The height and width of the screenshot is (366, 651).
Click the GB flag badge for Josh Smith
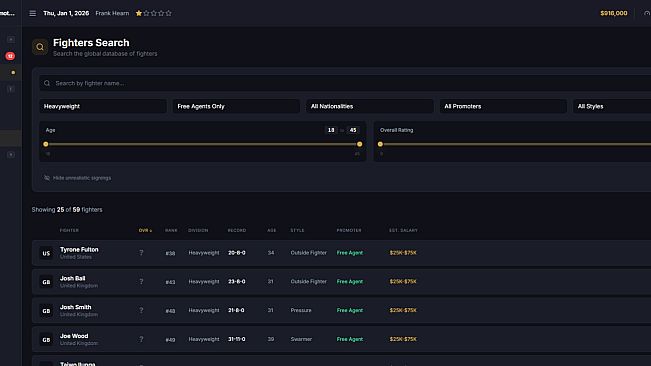point(46,311)
